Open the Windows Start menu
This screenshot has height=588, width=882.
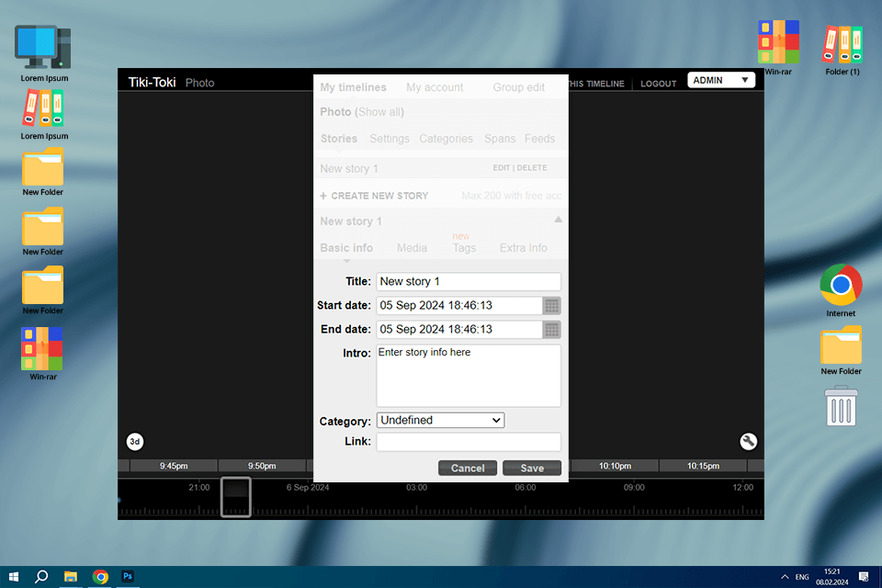coord(14,577)
